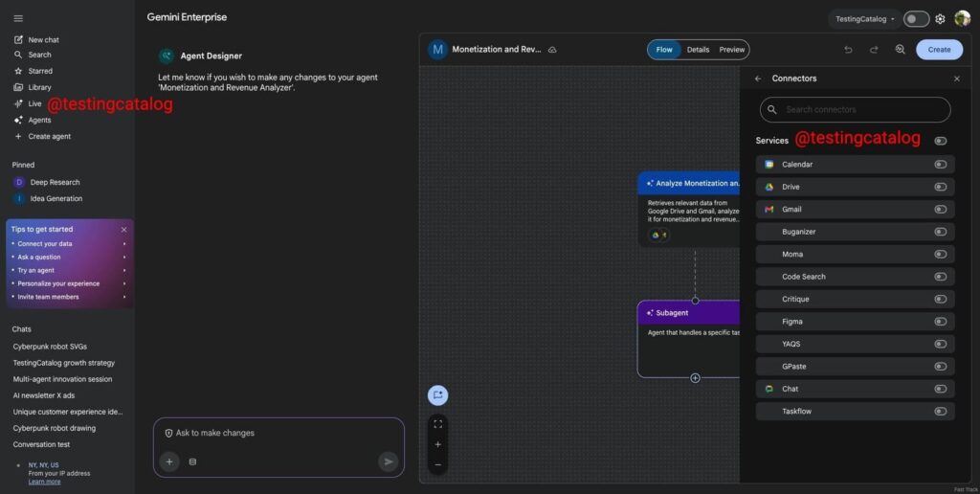Zoom out with the canvas minus icon
Viewport: 980px width, 494px height.
(437, 464)
